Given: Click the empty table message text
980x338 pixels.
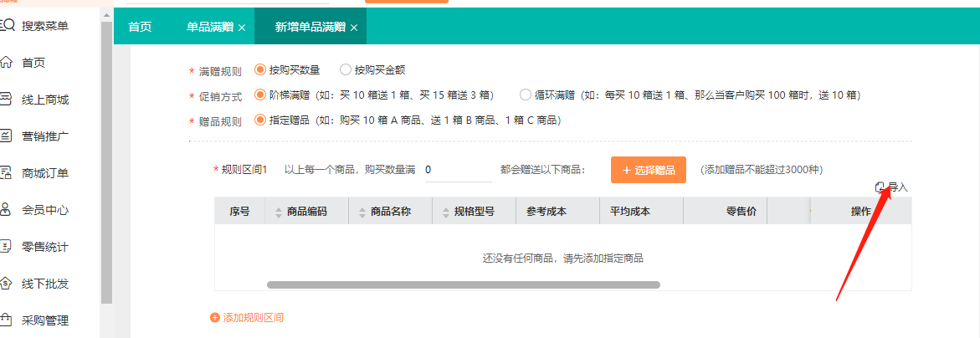Looking at the screenshot, I should pyautogui.click(x=563, y=258).
